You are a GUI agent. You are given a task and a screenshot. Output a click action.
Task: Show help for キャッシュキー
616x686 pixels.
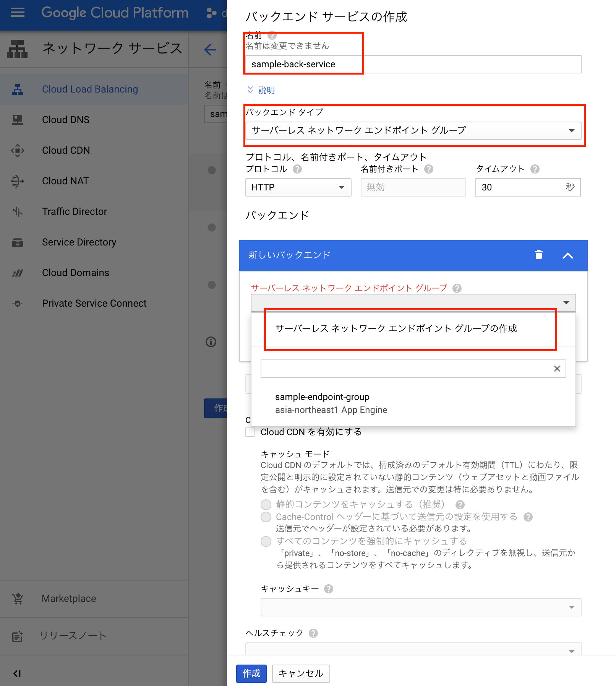point(329,589)
